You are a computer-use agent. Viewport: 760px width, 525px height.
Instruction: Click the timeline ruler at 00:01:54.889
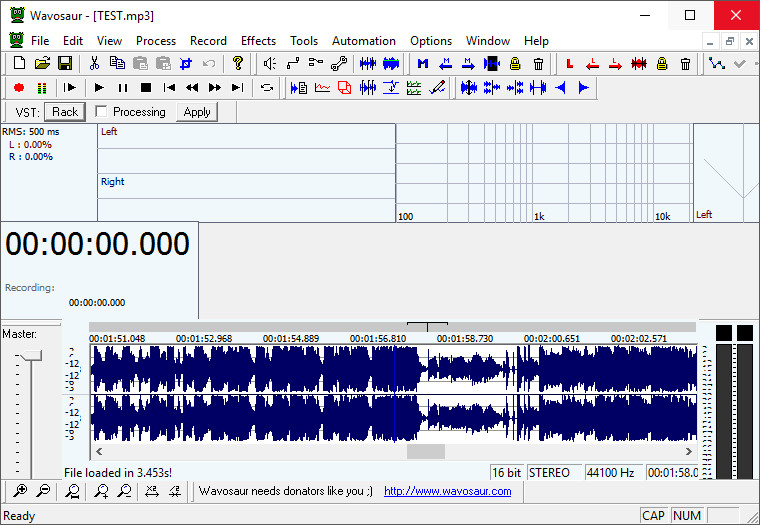[x=291, y=338]
